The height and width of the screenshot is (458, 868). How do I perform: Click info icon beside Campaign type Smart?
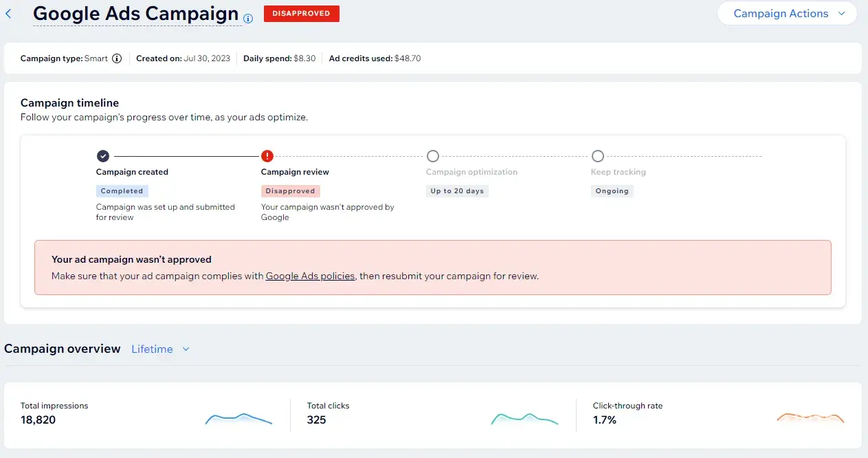117,58
